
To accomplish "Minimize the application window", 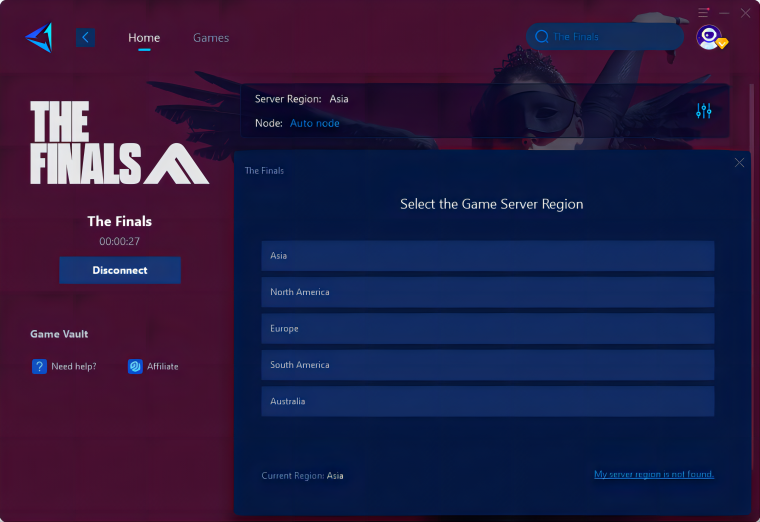I will tap(724, 13).
